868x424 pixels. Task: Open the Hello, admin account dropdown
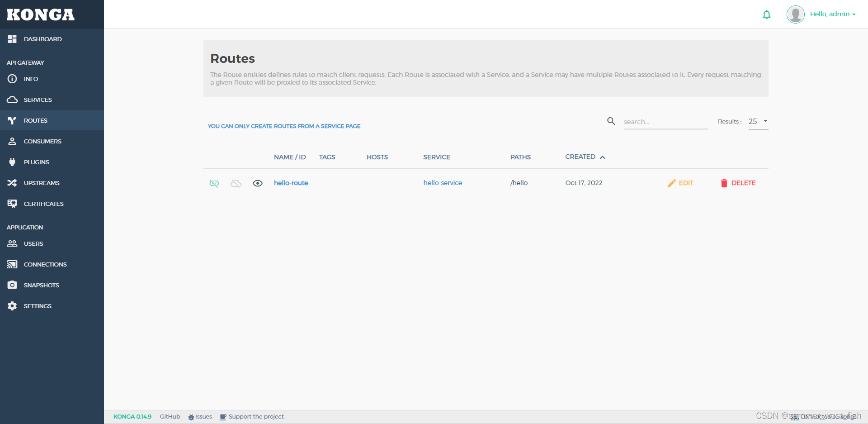click(x=832, y=14)
